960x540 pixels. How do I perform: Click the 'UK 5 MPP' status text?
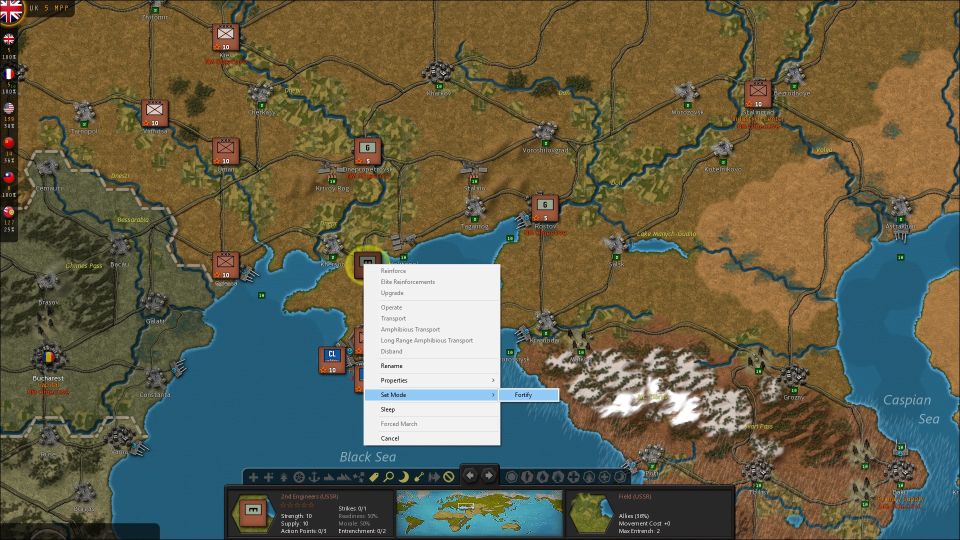[x=49, y=8]
